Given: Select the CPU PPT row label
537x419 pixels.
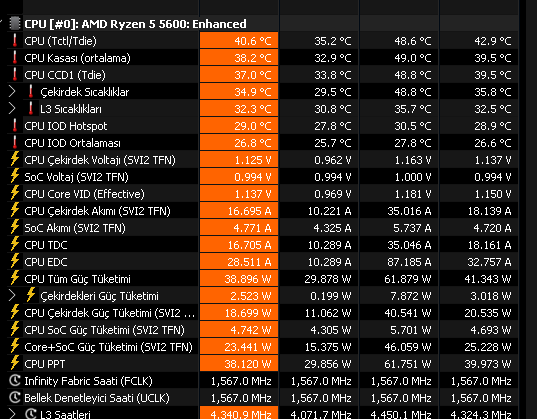Looking at the screenshot, I should 45,364.
